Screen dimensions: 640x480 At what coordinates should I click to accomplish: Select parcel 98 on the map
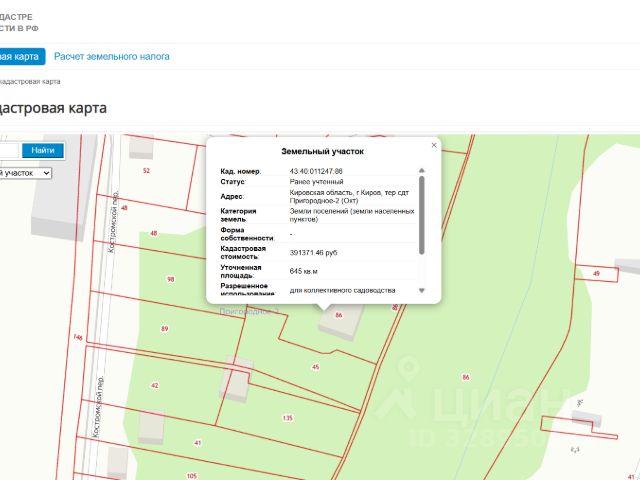(x=171, y=279)
